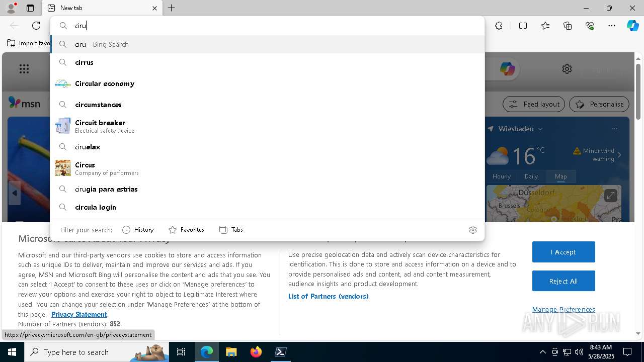Click the taskbar search box
The width and height of the screenshot is (644, 362).
pyautogui.click(x=97, y=352)
